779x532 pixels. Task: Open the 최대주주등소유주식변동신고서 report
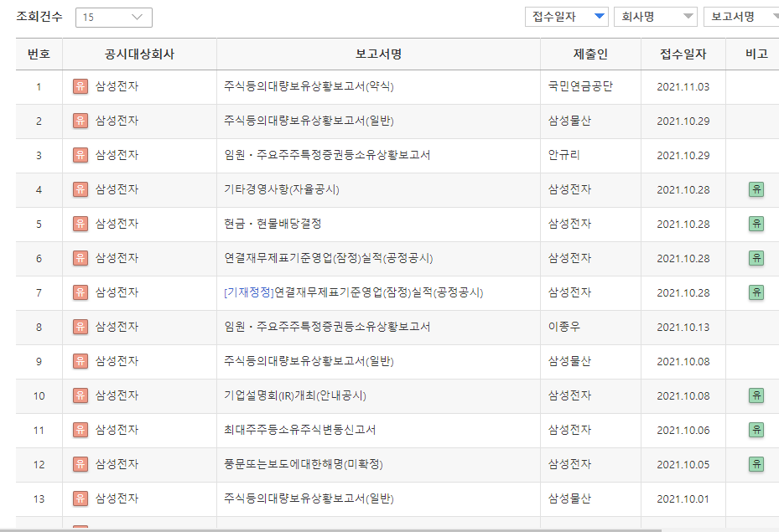point(299,430)
